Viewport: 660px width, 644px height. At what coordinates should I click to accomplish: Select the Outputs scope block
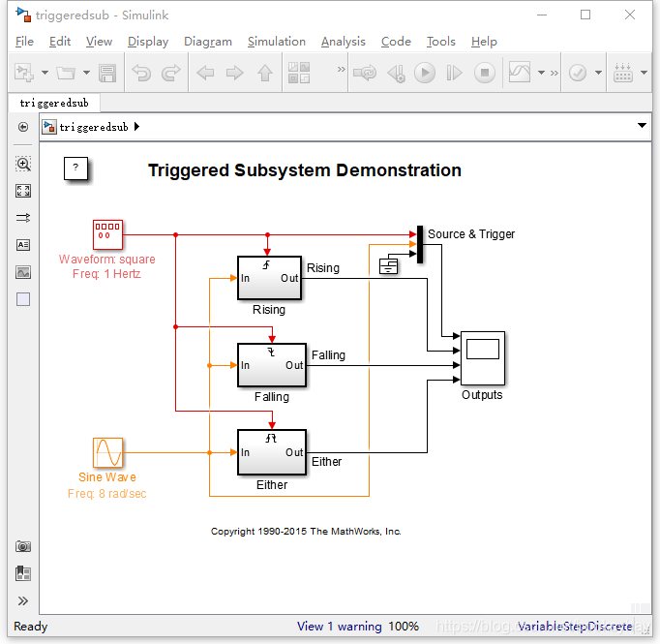coord(483,358)
